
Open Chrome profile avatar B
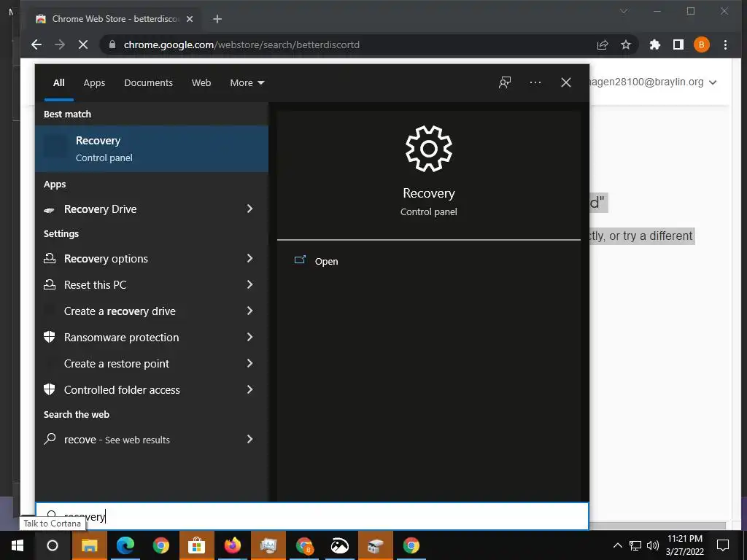tap(701, 44)
